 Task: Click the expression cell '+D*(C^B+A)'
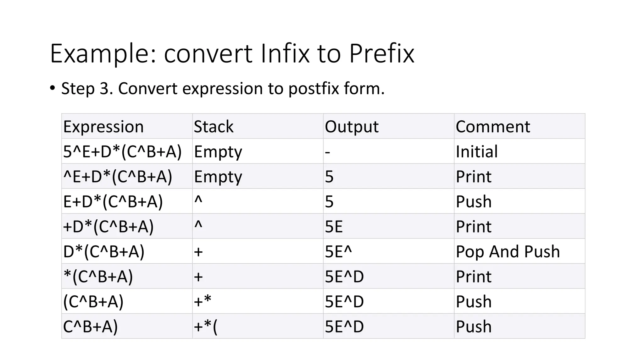(x=127, y=226)
